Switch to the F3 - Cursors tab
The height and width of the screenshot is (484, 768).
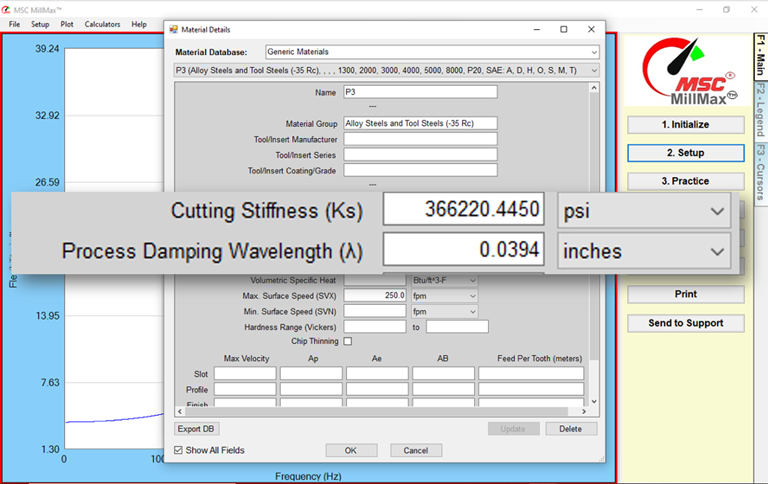[x=760, y=172]
